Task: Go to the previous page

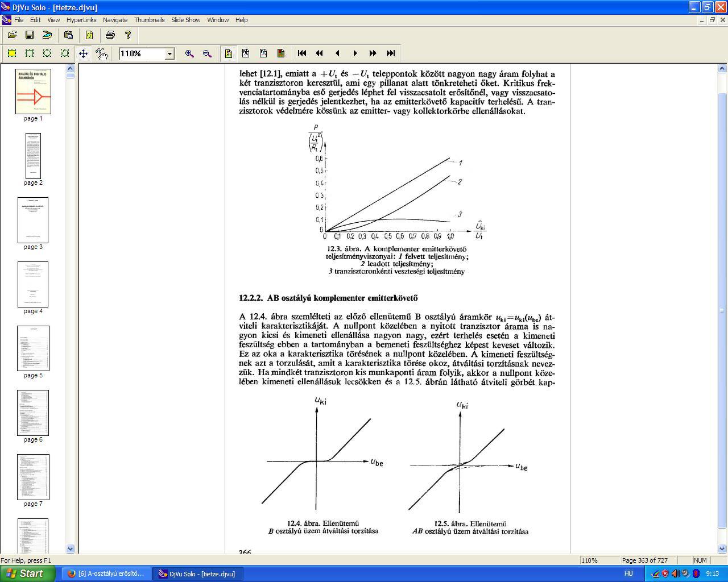Action: pos(337,53)
